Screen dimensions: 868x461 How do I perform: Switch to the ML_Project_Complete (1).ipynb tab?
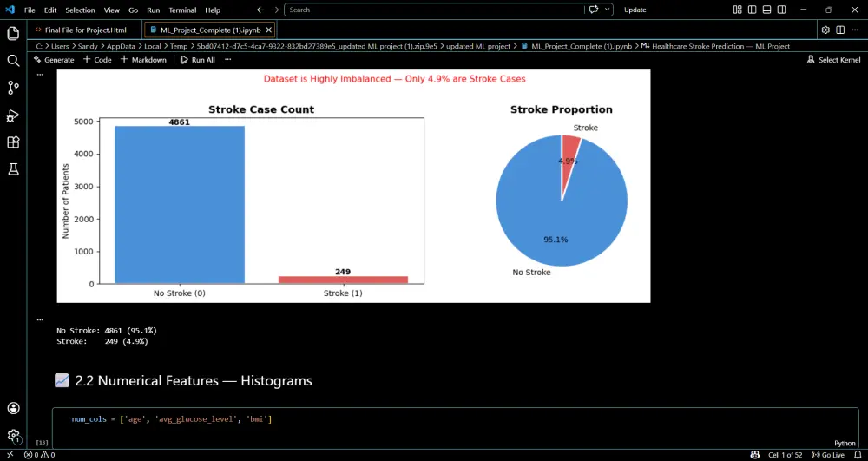click(x=210, y=30)
